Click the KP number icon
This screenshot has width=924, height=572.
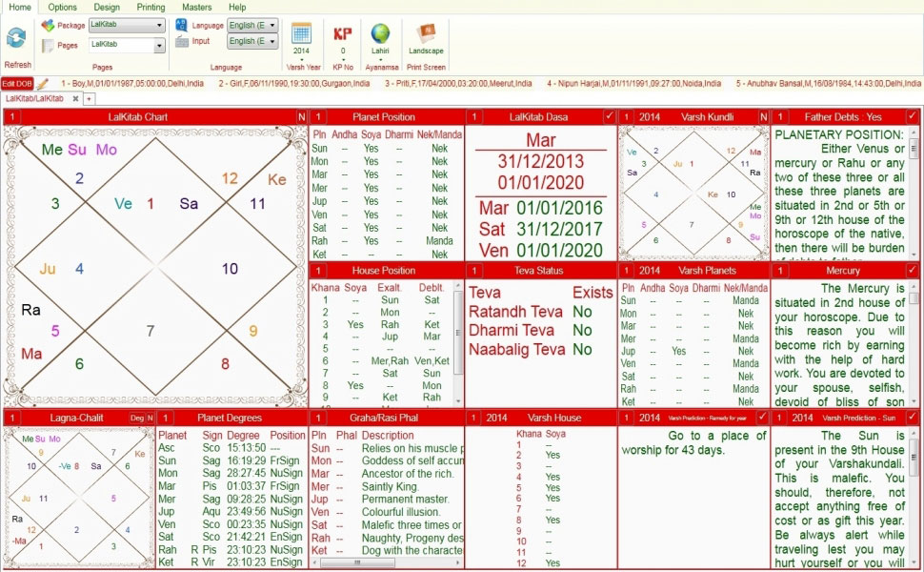[342, 33]
